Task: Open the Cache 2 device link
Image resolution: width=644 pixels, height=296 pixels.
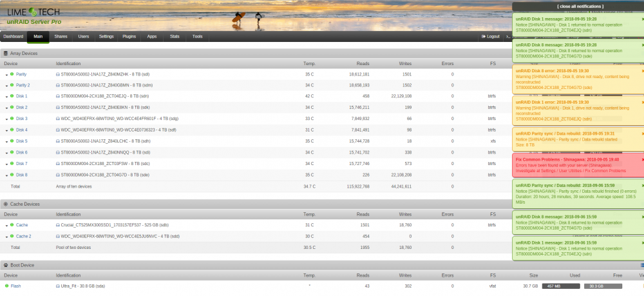Action: tap(23, 237)
